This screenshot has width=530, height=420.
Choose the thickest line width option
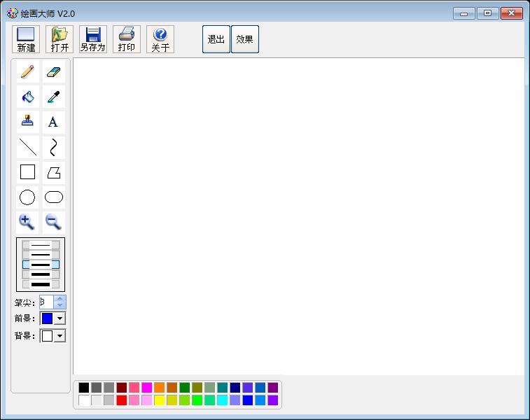pyautogui.click(x=41, y=284)
